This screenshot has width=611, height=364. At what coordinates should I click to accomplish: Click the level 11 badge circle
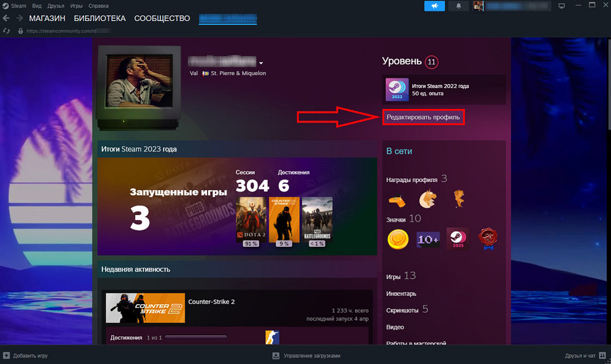tap(432, 62)
